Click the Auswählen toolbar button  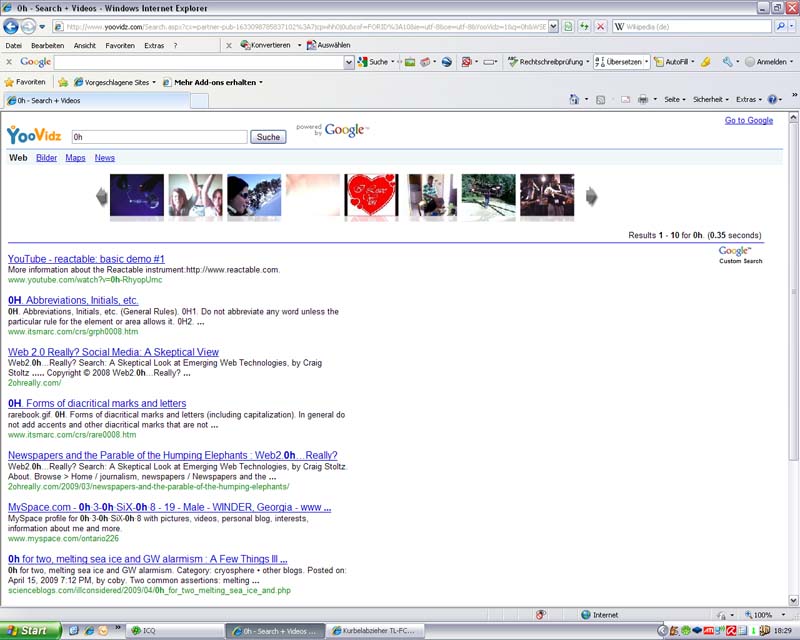click(329, 45)
